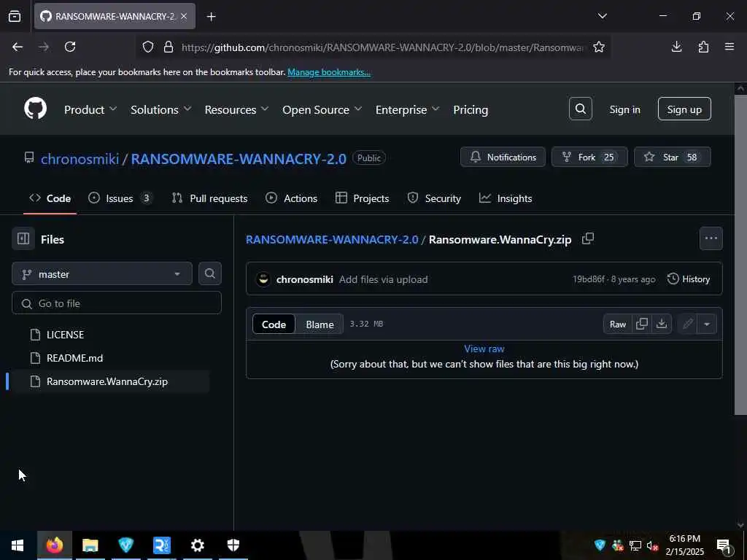Open File Explorer from taskbar
The image size is (747, 560).
click(90, 545)
